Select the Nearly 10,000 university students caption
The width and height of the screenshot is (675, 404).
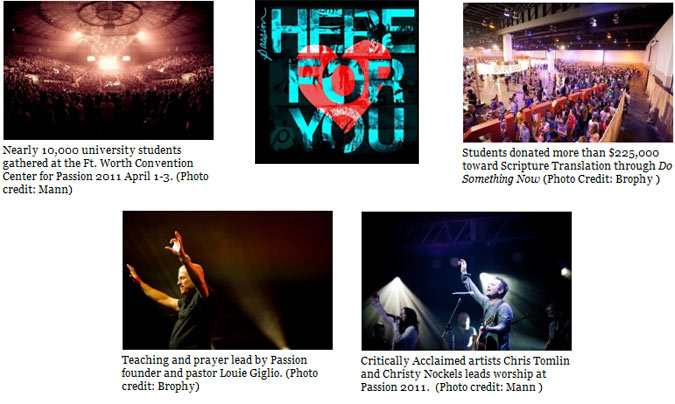105,170
